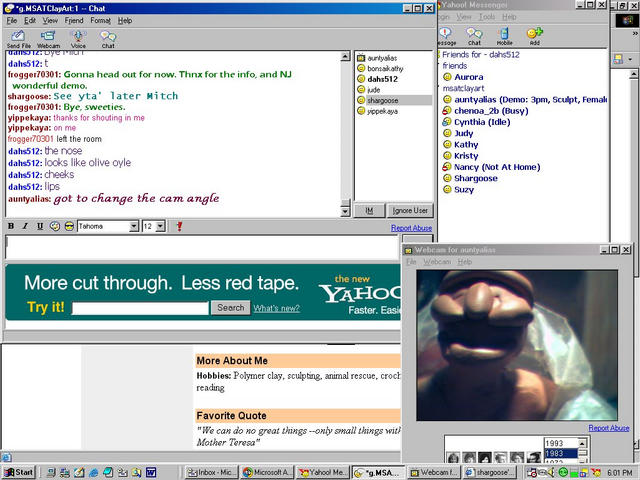Open the Edit menu in chat window

30,20
